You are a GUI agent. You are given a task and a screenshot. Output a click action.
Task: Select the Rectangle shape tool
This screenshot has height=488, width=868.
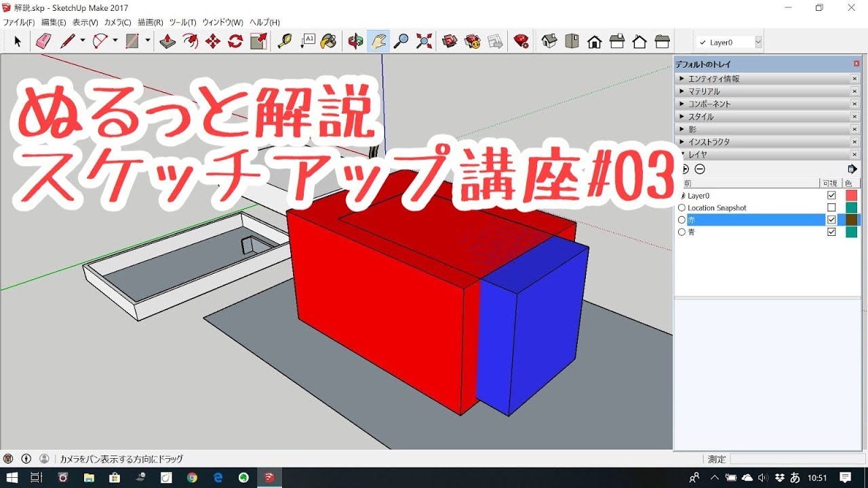click(x=132, y=42)
